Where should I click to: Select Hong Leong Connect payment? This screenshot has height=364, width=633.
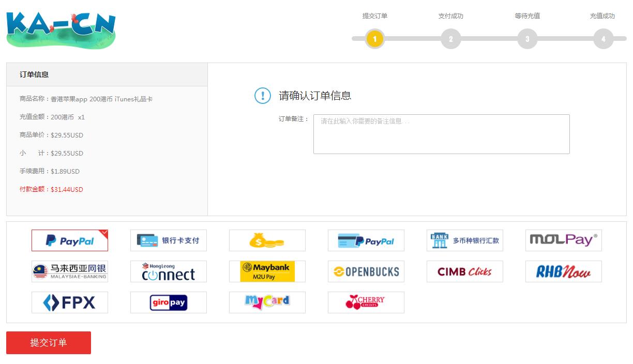[x=169, y=271]
